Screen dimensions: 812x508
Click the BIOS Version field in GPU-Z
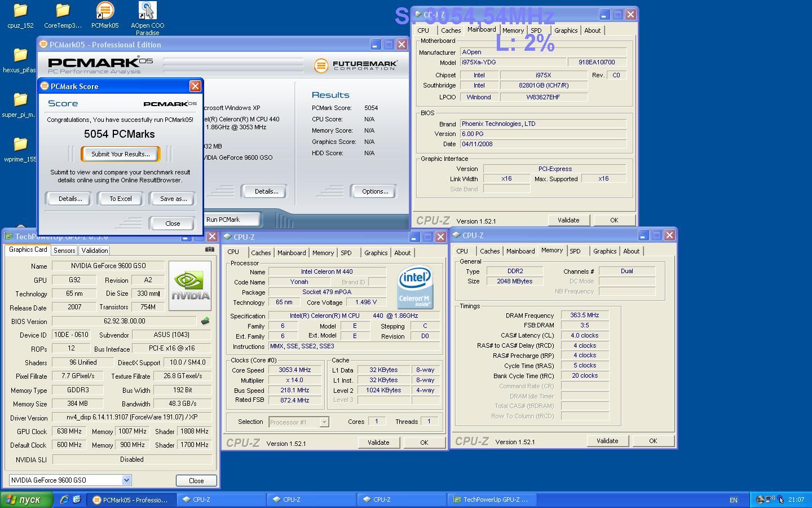(124, 321)
